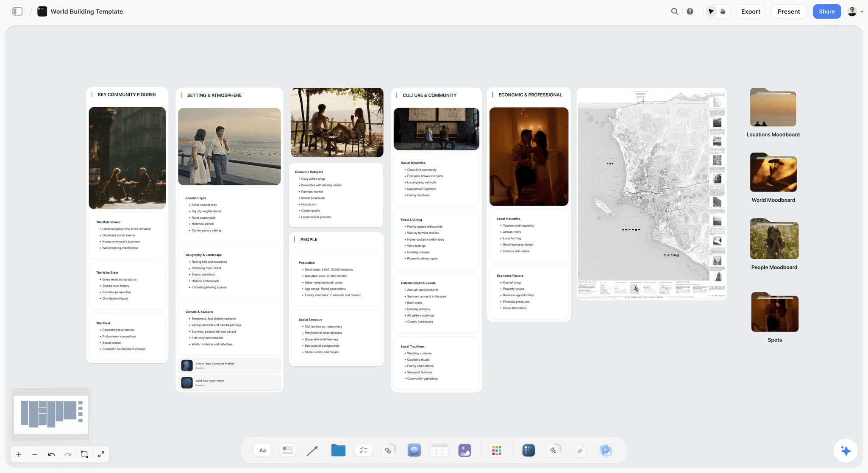Select CULTURE & COMMUNITY heading
Image resolution: width=868 pixels, height=473 pixels.
click(x=429, y=95)
